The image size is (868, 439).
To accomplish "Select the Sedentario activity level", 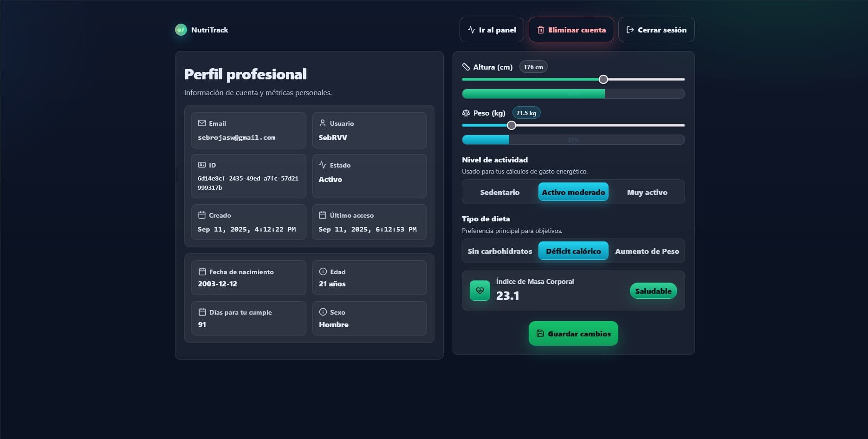I will click(499, 192).
